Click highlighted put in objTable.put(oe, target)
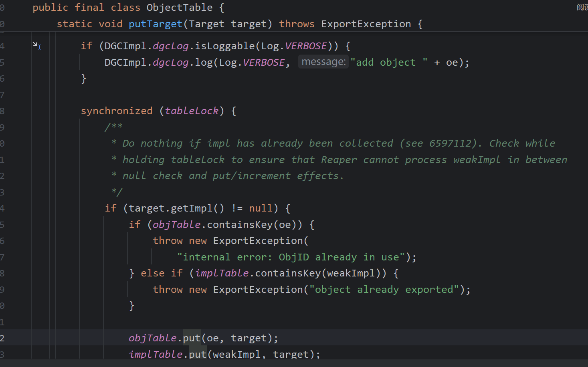 click(x=192, y=338)
